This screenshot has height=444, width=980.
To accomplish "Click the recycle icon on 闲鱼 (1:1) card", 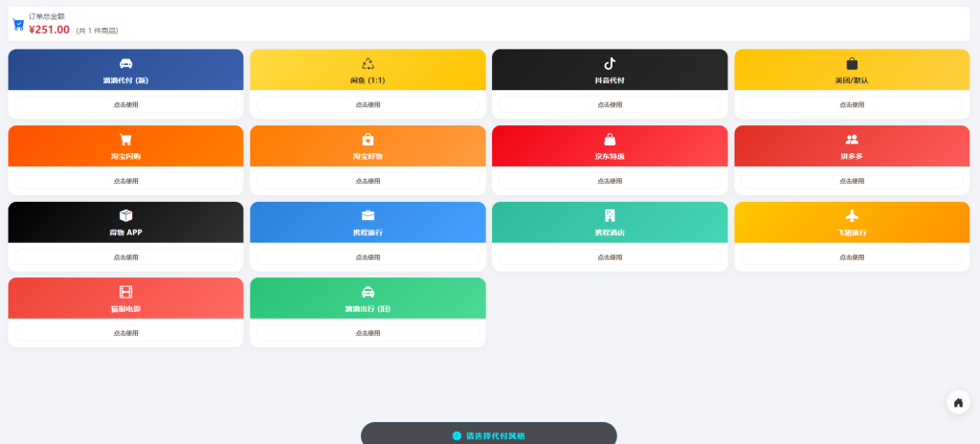I will tap(368, 63).
